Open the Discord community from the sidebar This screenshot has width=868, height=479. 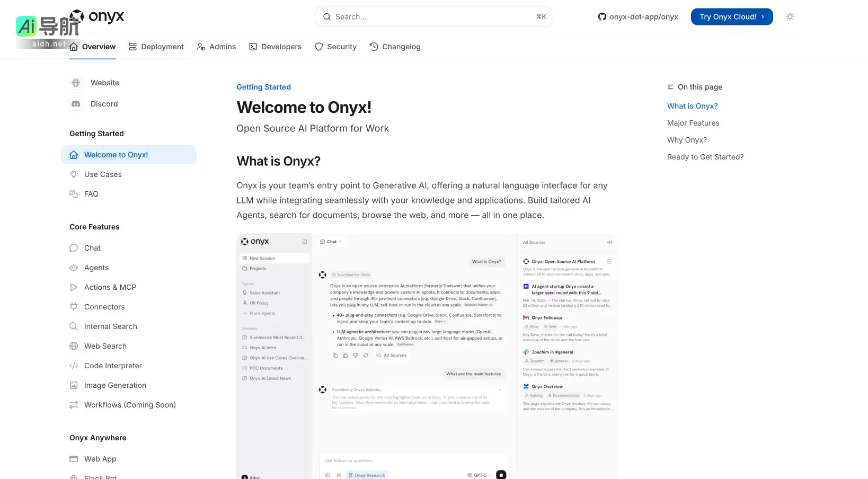pyautogui.click(x=104, y=104)
